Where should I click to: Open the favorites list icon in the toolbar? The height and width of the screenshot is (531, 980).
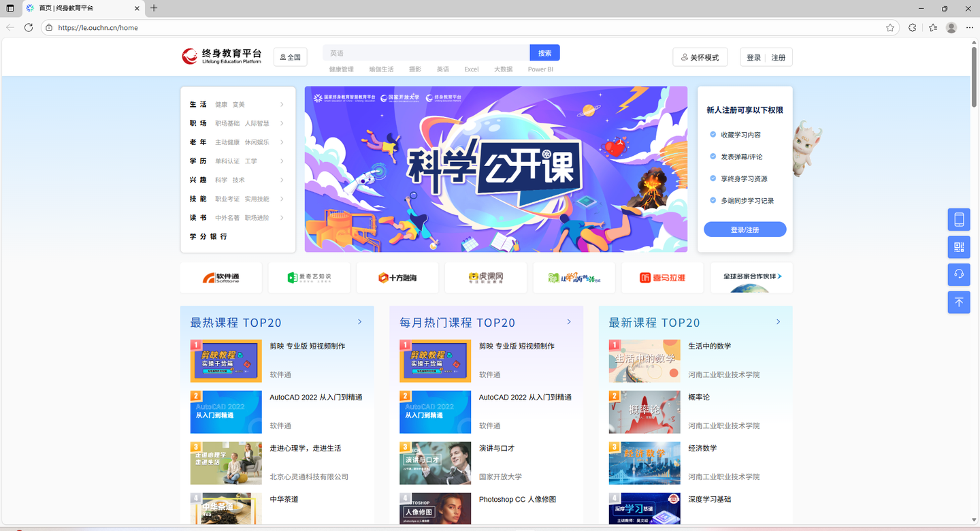tap(933, 28)
